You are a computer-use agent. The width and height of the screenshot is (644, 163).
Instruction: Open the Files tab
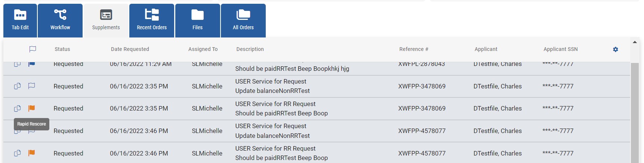click(x=197, y=21)
